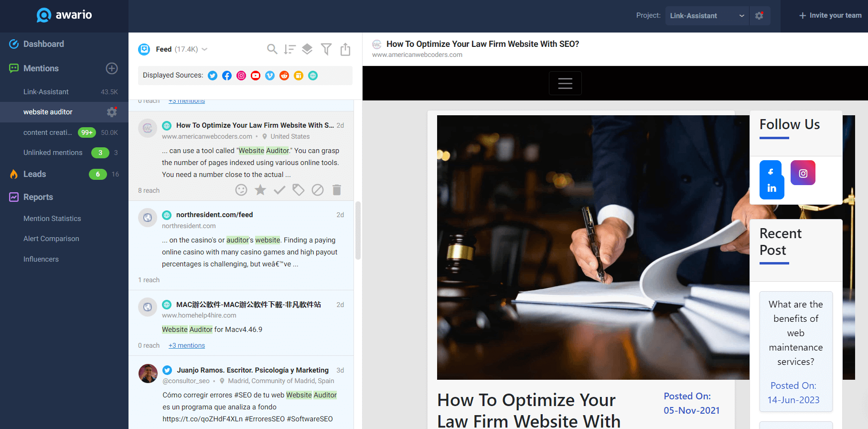
Task: Go to Alert Comparison report
Action: coord(51,239)
